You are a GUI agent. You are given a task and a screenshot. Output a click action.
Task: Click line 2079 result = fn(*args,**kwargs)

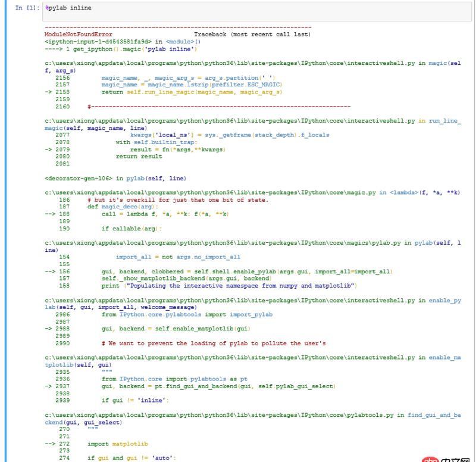tap(177, 149)
